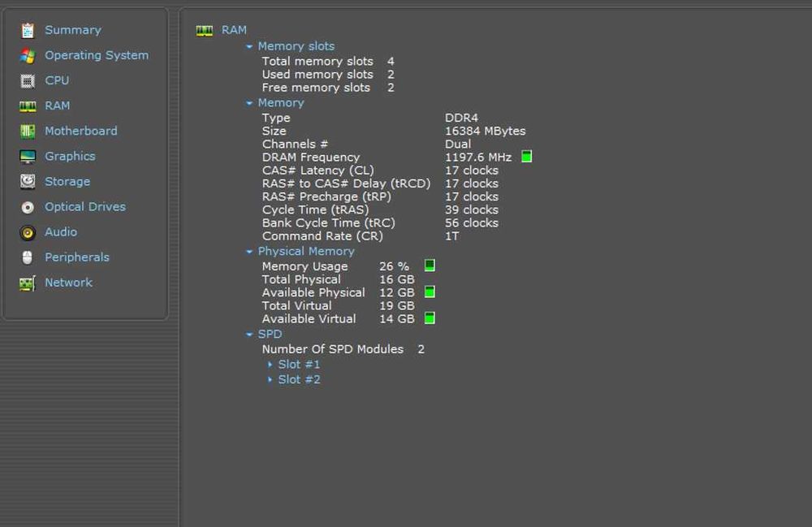Click the RAM title in main panel
Image resolution: width=812 pixels, height=527 pixels.
(234, 30)
